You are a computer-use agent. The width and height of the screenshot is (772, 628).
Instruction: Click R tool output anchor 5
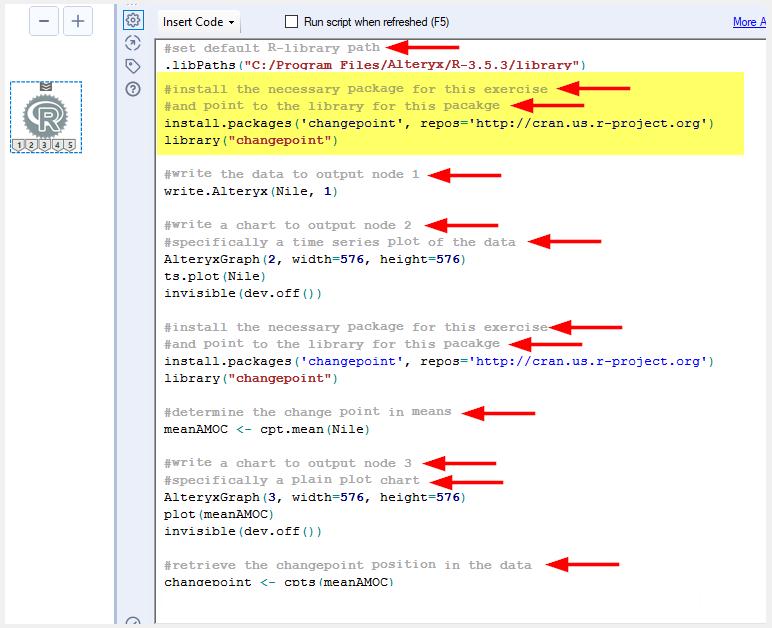[x=70, y=145]
